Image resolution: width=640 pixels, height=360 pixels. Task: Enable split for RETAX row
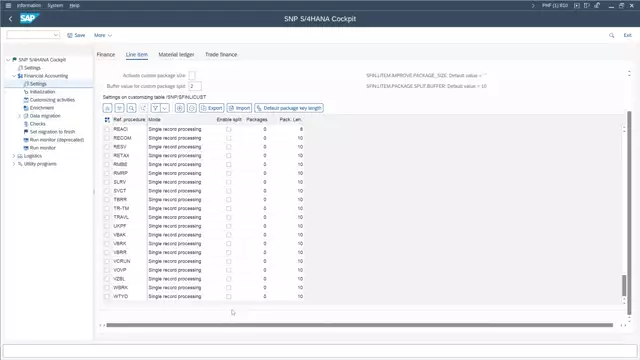(229, 156)
